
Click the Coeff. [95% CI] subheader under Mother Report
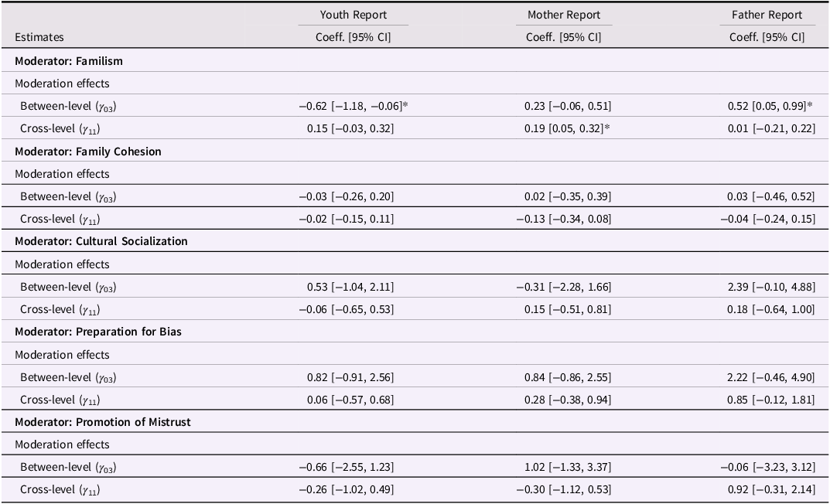tap(564, 37)
